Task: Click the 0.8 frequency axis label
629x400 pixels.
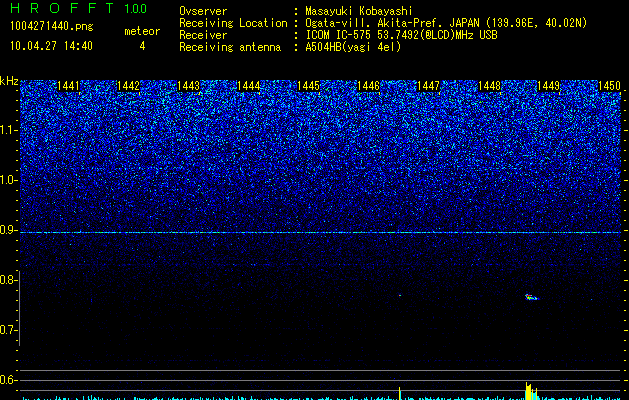Action: pyautogui.click(x=9, y=280)
